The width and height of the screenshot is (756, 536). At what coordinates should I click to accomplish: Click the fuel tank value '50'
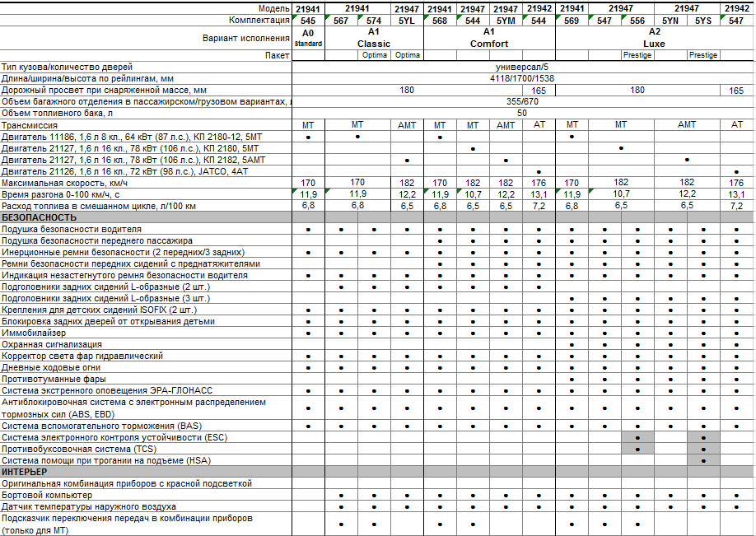click(522, 114)
